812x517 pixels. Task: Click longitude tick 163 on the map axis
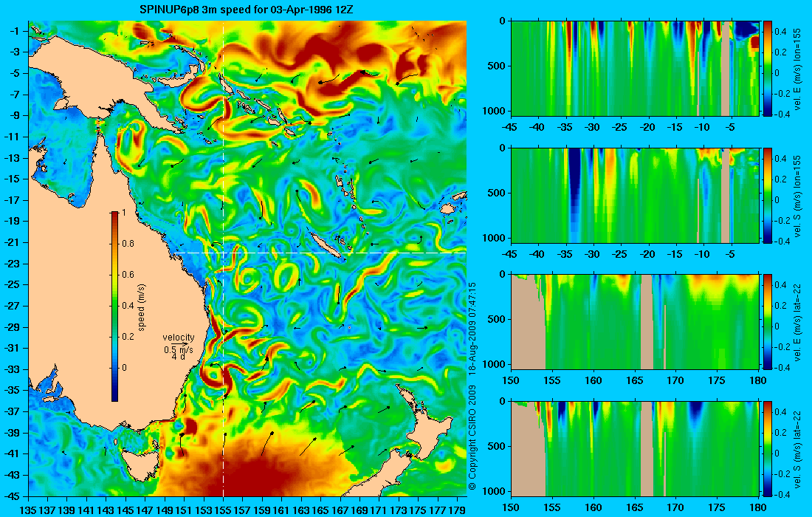point(301,510)
